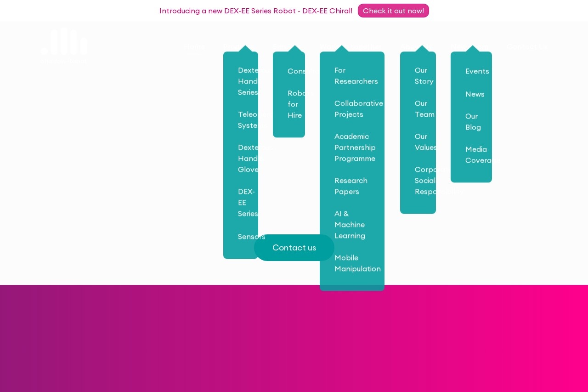588x392 pixels.
Task: Select the DEX-EE Series menu entry
Action: pyautogui.click(x=248, y=203)
